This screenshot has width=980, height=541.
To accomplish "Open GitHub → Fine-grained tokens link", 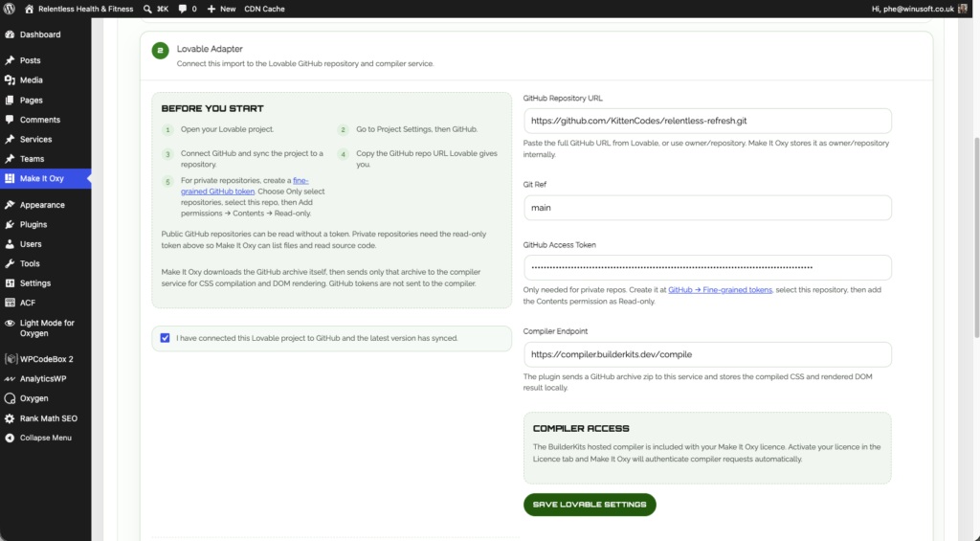I will click(x=720, y=289).
